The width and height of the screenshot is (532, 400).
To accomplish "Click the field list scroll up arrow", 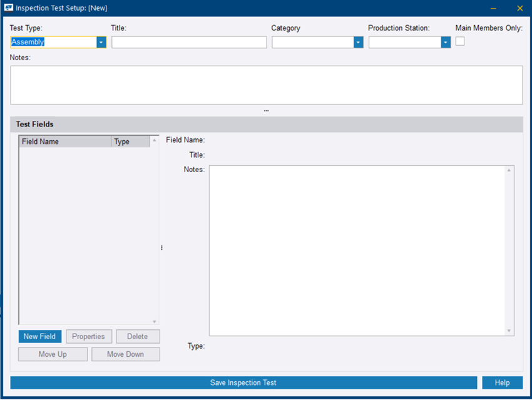I will coord(155,140).
